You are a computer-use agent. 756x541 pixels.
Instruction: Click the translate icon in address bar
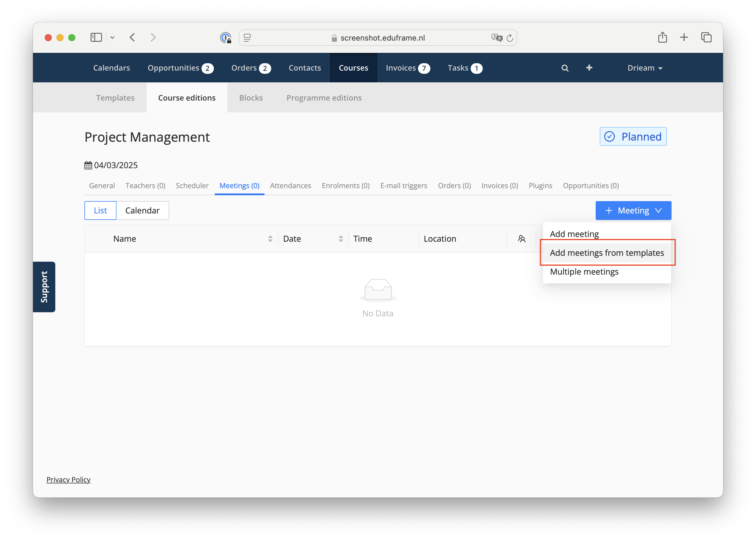[x=497, y=38]
